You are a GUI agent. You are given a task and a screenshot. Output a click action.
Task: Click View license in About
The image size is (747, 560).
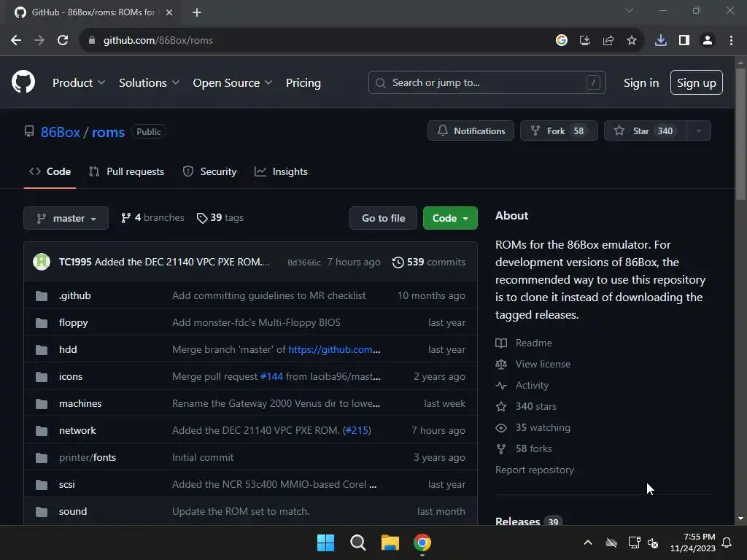tap(543, 365)
